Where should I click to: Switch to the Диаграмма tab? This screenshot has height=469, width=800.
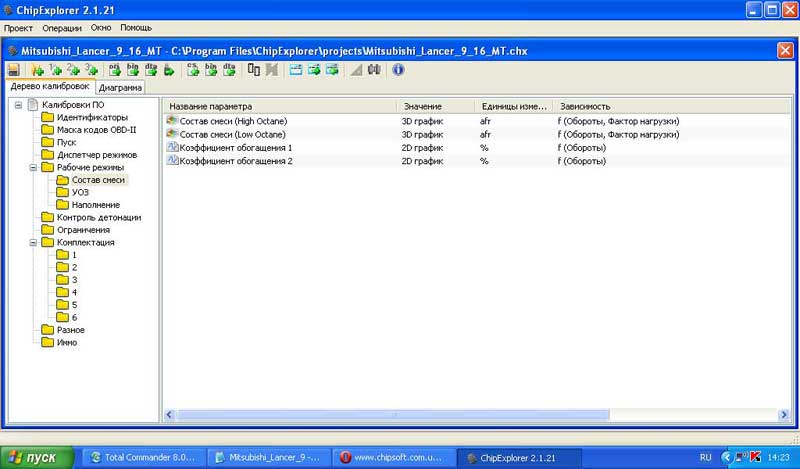click(120, 87)
